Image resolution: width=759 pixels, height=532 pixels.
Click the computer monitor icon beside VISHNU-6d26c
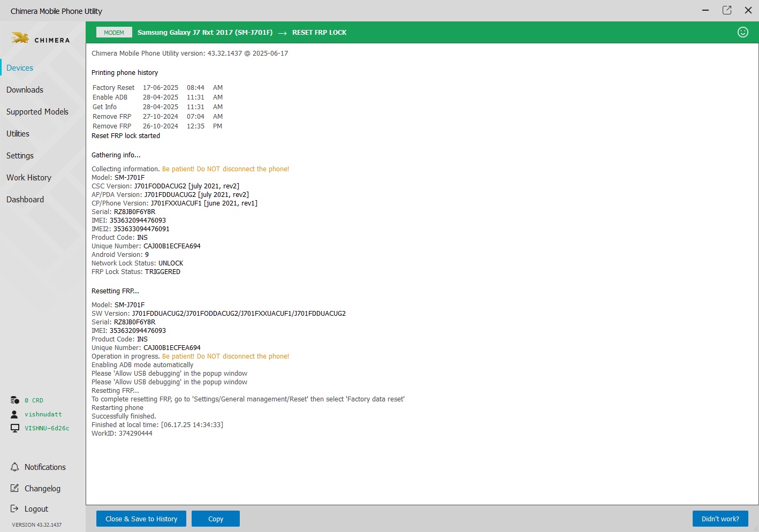pyautogui.click(x=15, y=428)
